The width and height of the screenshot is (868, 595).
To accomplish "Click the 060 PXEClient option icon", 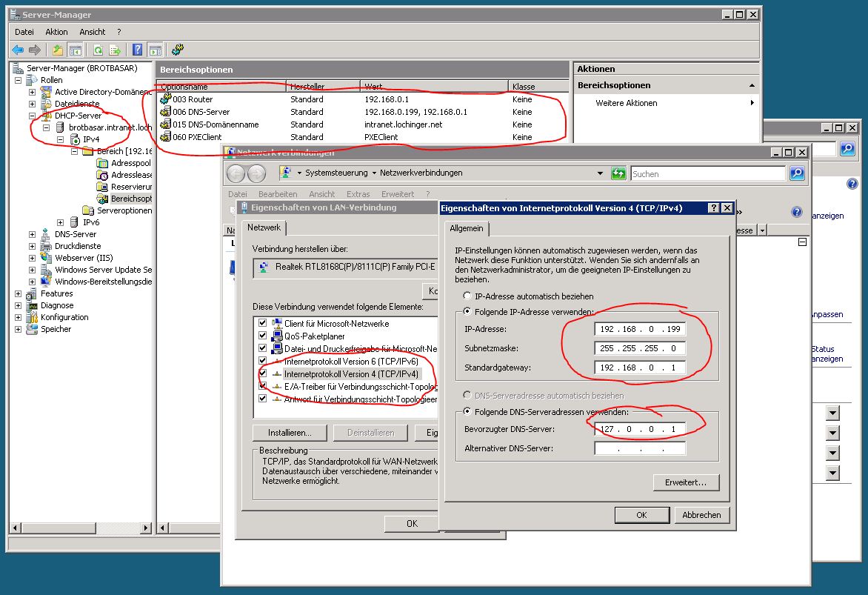I will pyautogui.click(x=165, y=137).
